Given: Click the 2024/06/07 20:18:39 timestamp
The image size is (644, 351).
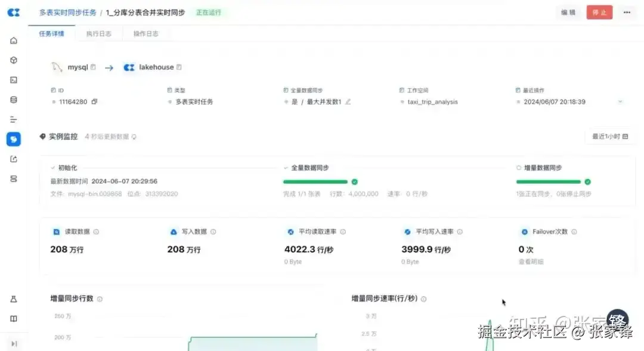Looking at the screenshot, I should 555,101.
